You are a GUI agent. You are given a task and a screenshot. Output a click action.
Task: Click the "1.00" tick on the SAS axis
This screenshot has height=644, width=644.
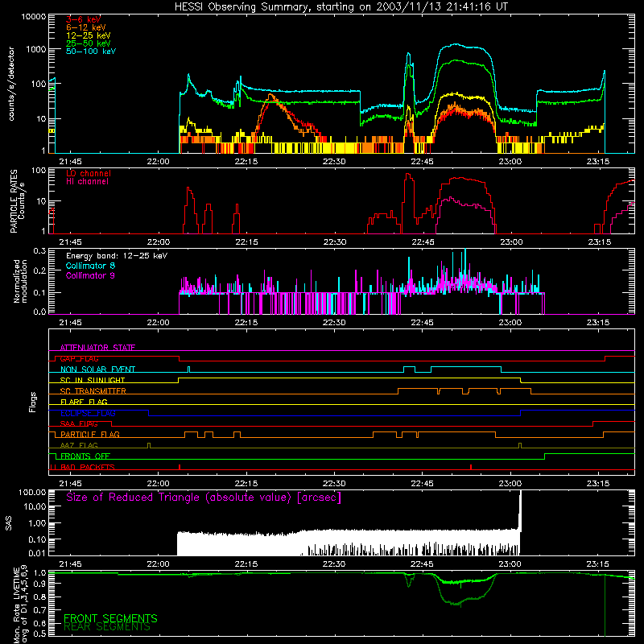click(37, 522)
